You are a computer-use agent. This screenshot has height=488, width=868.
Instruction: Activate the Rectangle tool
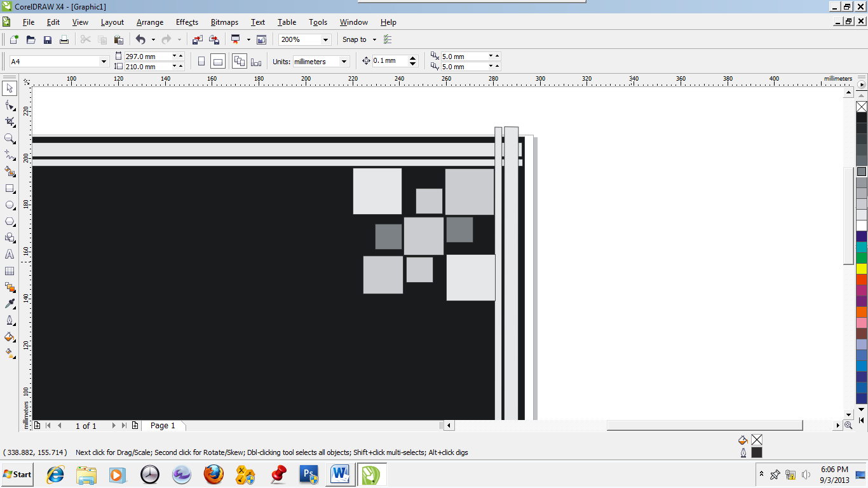click(10, 188)
